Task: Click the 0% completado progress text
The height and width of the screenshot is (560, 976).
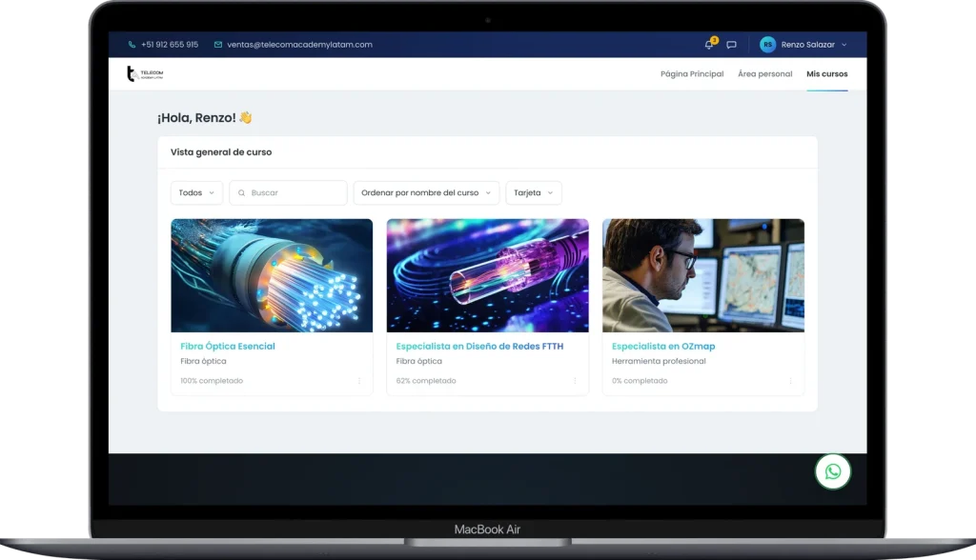Action: 640,381
